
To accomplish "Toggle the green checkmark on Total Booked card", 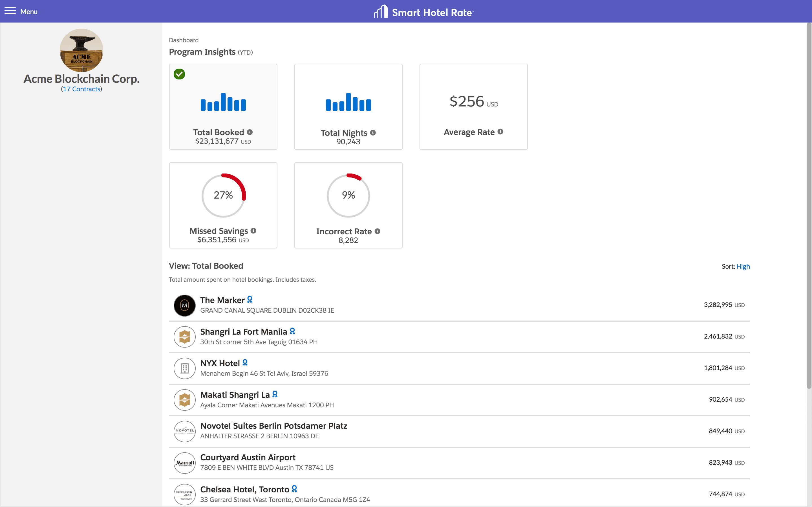I will [x=180, y=74].
